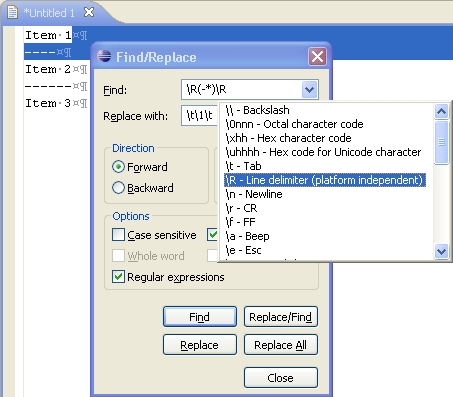
Task: Click inside the Replace with field
Action: 199,116
